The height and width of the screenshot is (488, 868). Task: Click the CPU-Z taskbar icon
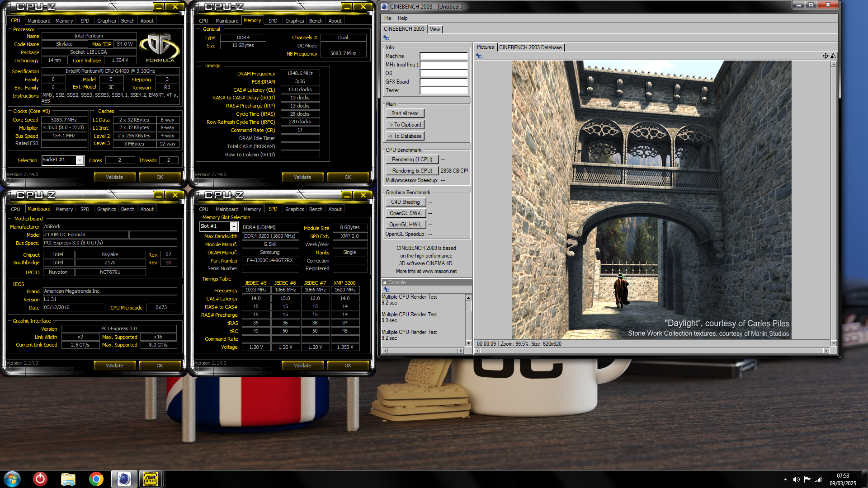tap(151, 479)
